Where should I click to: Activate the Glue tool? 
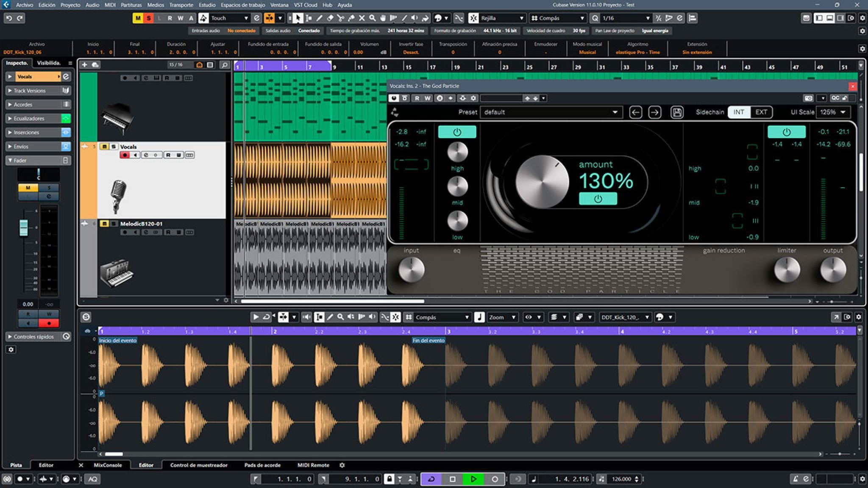pyautogui.click(x=351, y=18)
